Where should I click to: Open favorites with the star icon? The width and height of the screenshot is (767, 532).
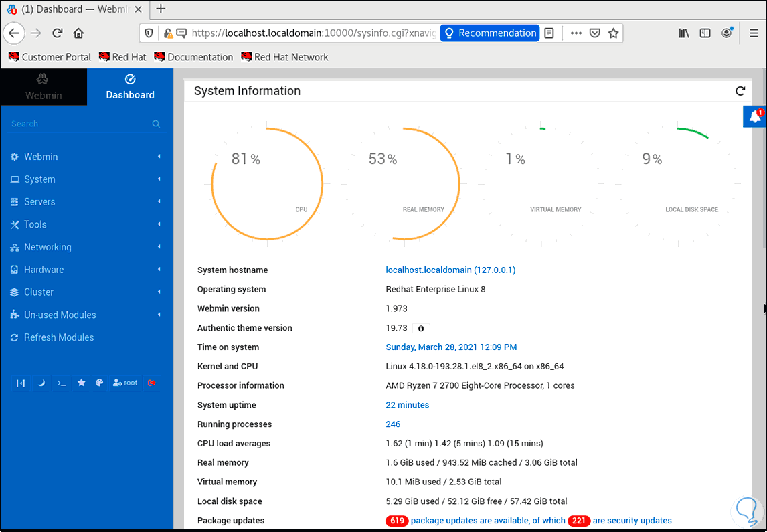[x=81, y=383]
